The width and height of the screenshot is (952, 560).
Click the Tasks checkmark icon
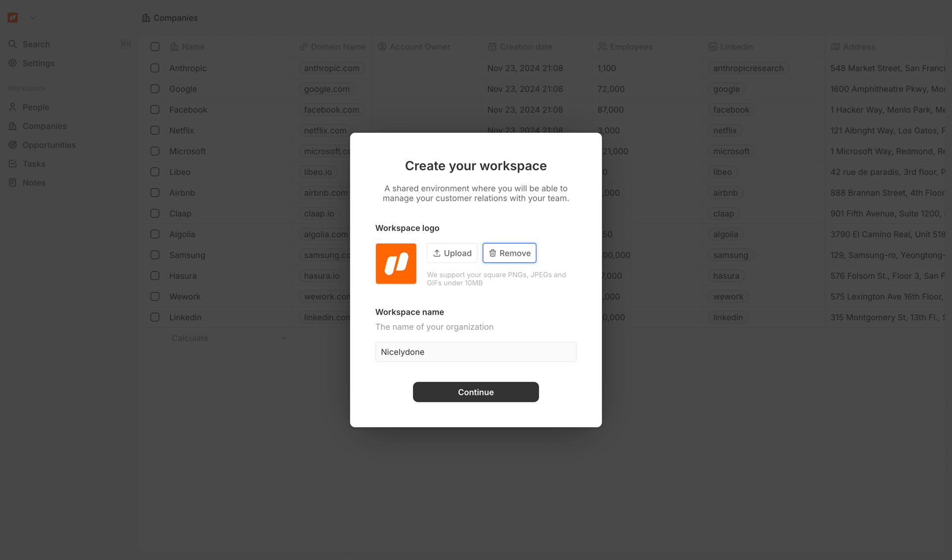click(13, 164)
